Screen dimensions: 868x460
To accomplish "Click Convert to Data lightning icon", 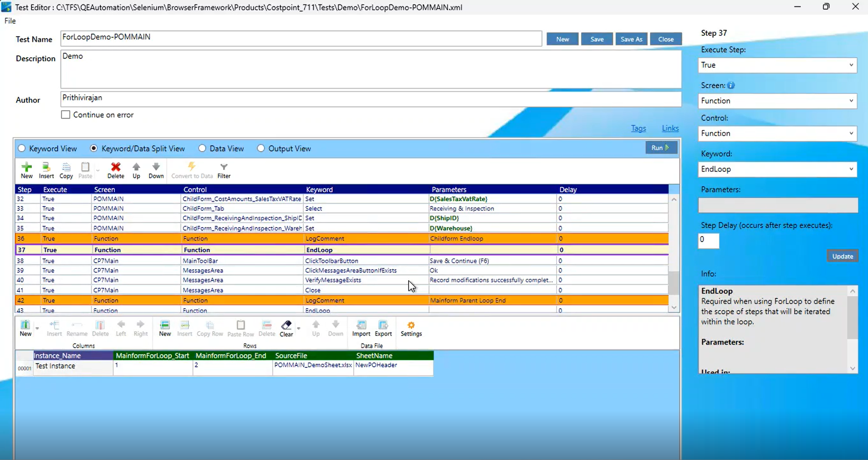I will (x=192, y=170).
